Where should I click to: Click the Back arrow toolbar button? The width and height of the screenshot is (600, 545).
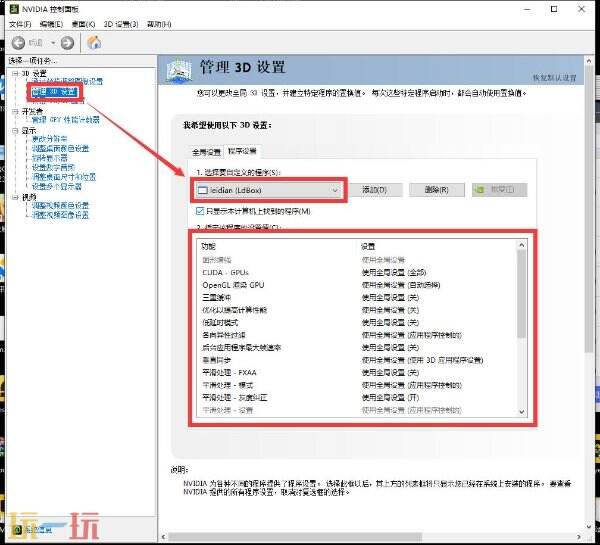click(18, 43)
